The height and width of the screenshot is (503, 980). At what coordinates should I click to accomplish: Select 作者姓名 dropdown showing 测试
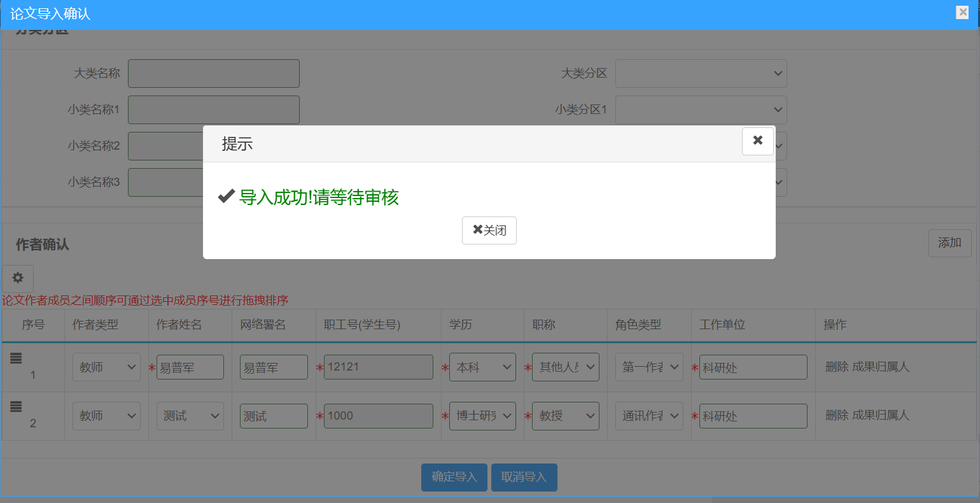[190, 416]
